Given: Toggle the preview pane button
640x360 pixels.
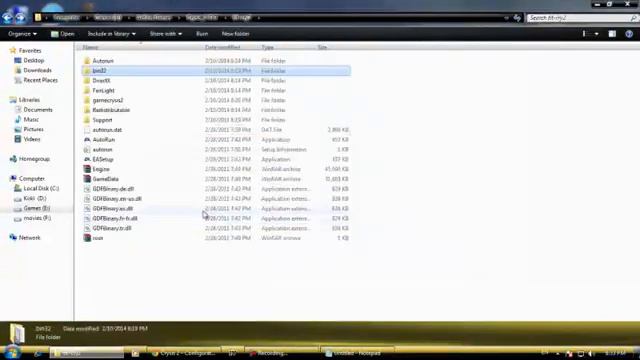Looking at the screenshot, I should point(612,34).
